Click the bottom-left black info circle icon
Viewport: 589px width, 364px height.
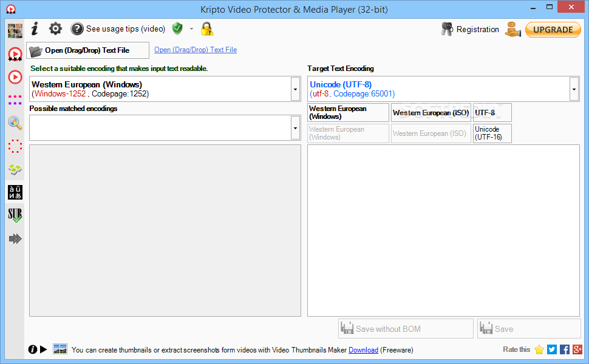pos(33,349)
